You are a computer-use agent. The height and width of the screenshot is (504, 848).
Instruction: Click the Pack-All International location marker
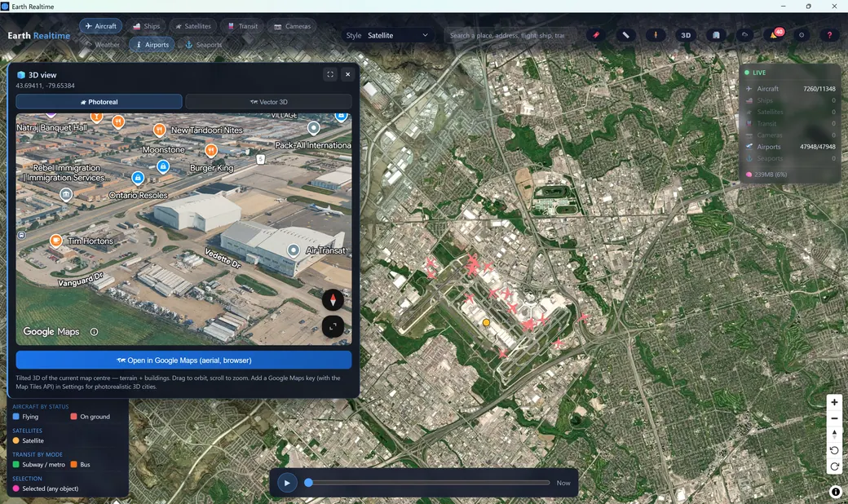[x=314, y=128]
